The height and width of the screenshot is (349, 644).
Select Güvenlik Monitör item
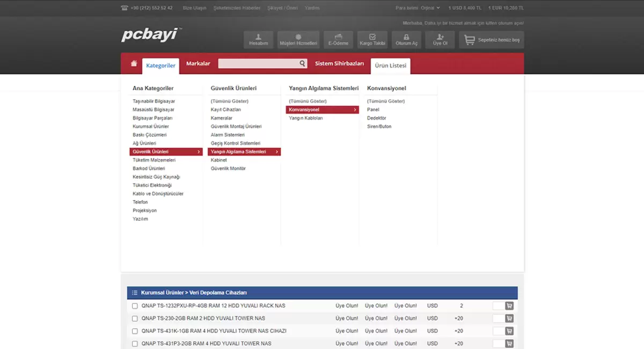coord(228,169)
